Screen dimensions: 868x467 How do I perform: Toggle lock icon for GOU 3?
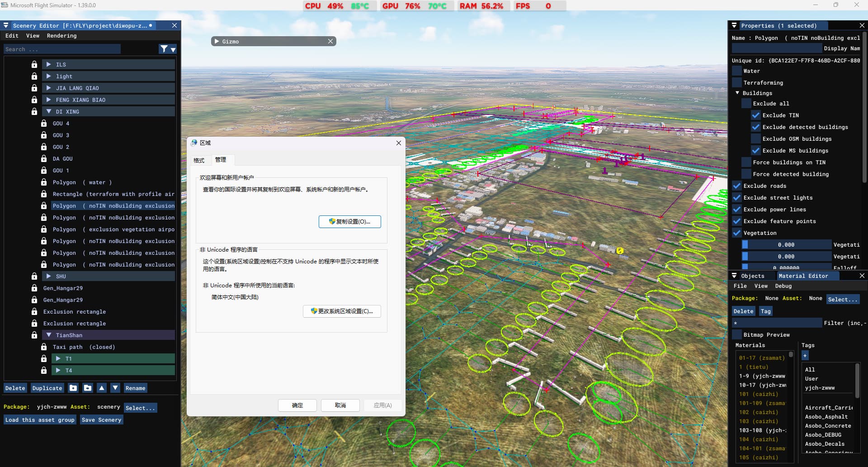(x=44, y=135)
